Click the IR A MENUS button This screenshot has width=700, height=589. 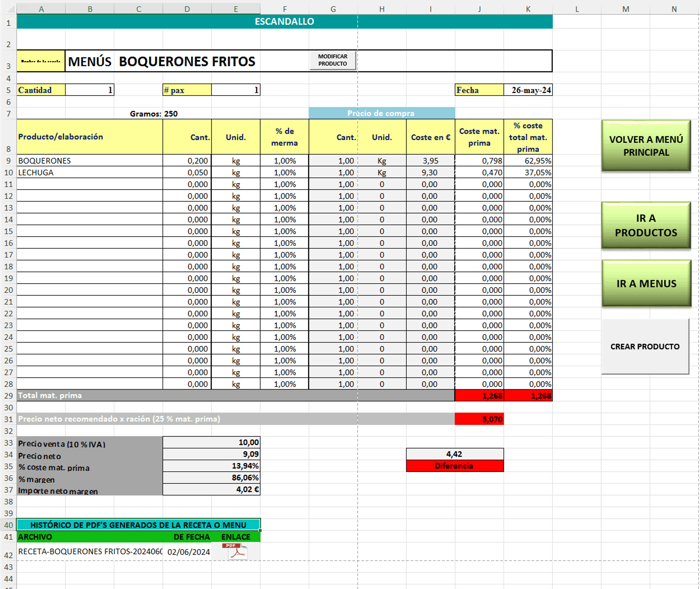click(x=646, y=284)
